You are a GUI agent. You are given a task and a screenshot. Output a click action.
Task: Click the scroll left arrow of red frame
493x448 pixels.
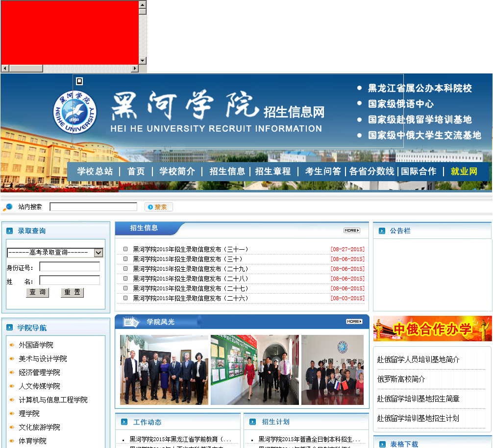coord(5,68)
